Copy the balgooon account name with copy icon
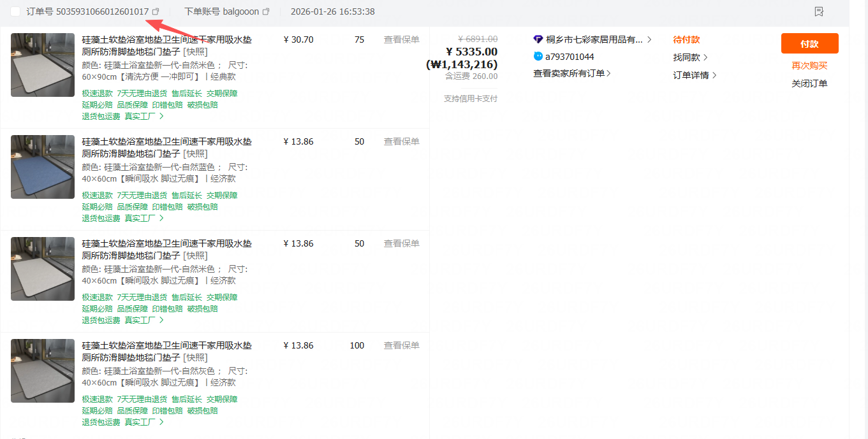Screen dimensions: 868x439 (x=266, y=11)
